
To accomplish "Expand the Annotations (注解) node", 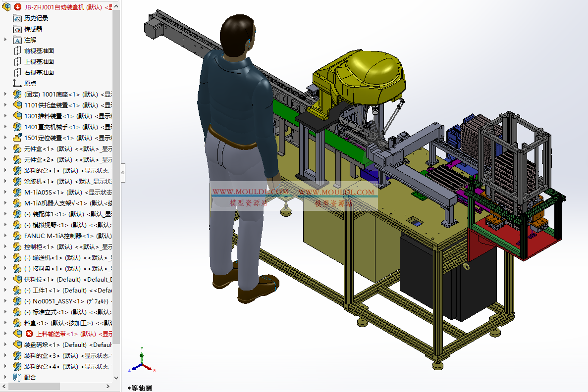I will click(5, 40).
